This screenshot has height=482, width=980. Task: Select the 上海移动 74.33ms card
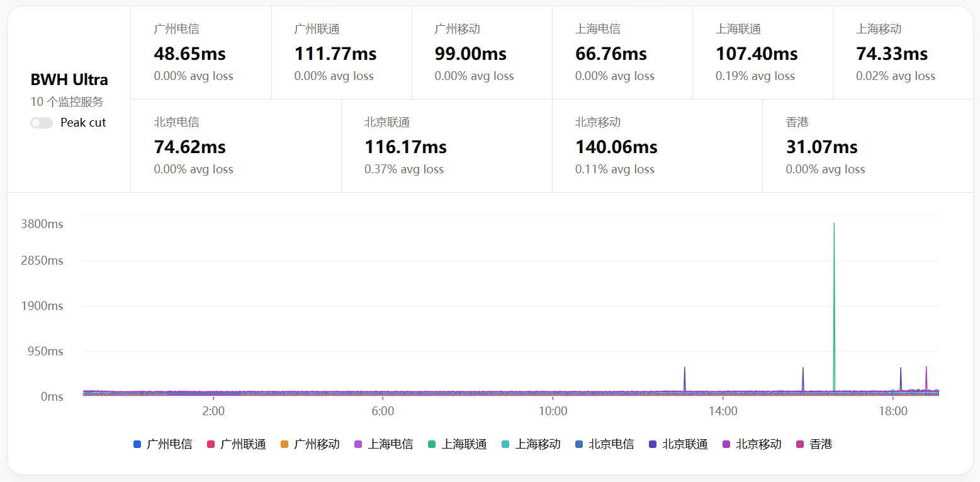tap(903, 54)
